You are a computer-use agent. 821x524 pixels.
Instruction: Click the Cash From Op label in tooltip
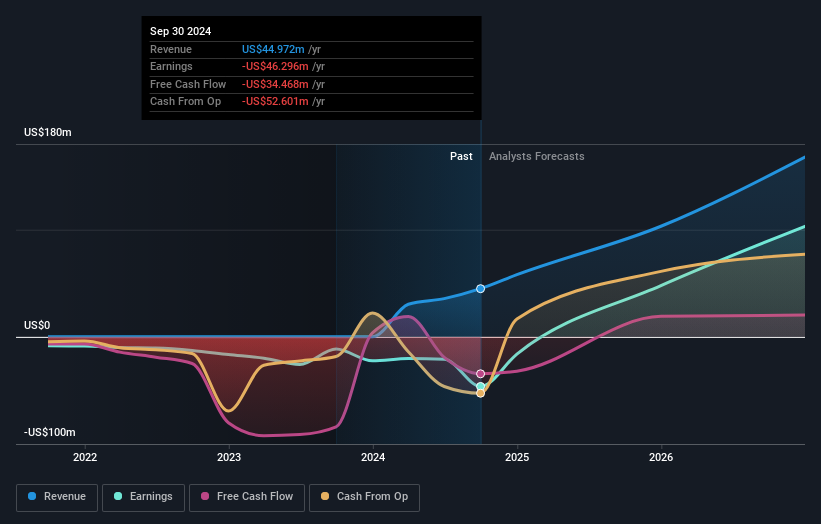coord(185,102)
